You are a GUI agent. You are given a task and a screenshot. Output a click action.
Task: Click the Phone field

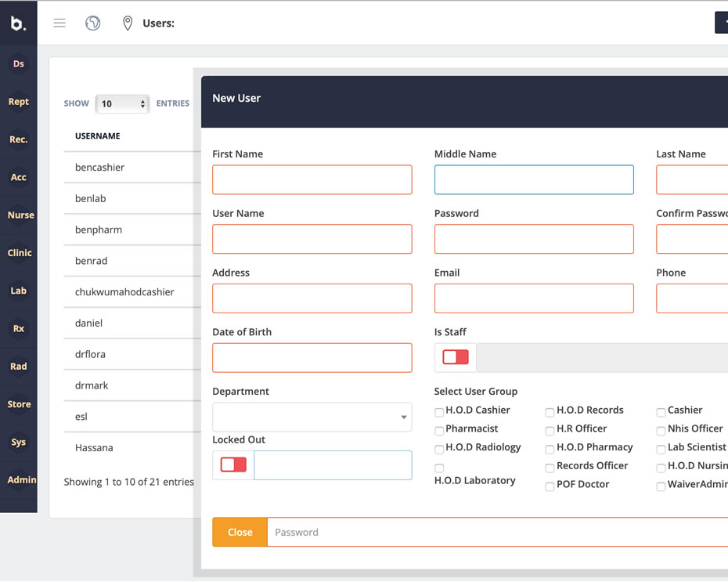coord(692,298)
